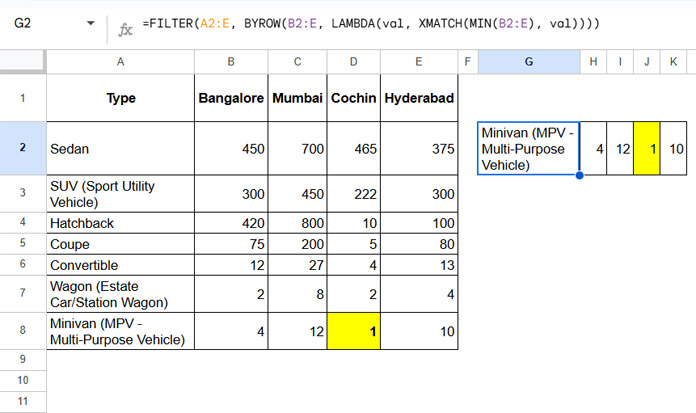Image resolution: width=696 pixels, height=413 pixels.
Task: Click the 'Bangalore' header cell
Action: (231, 98)
